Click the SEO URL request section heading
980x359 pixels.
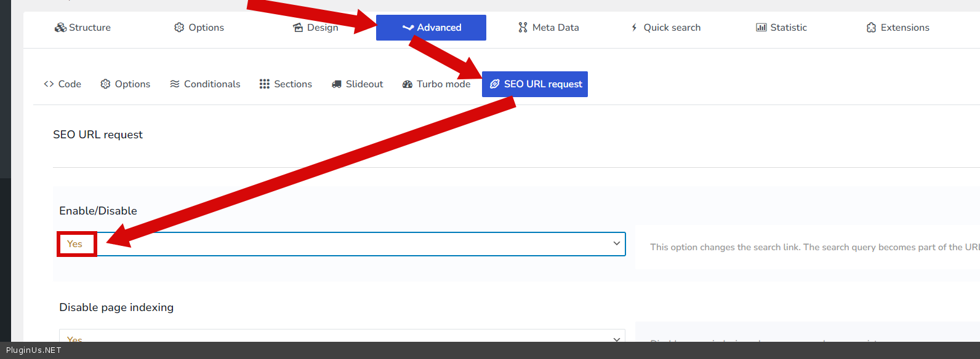click(98, 135)
